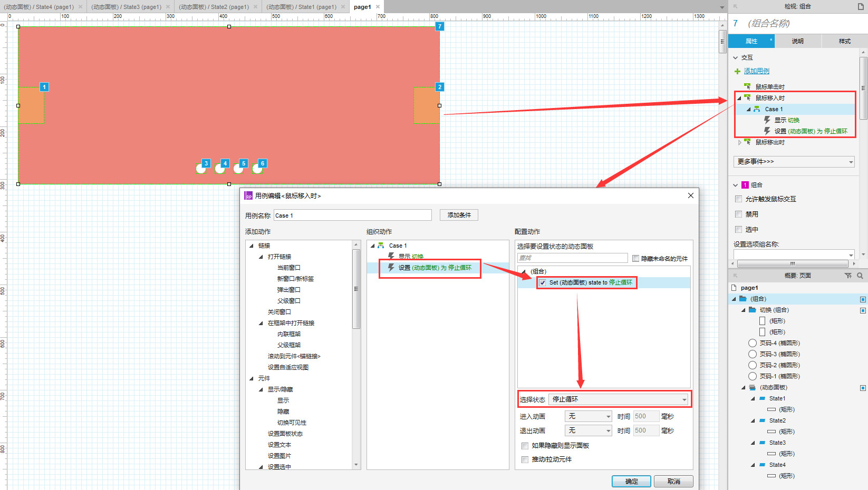Click the State1 icon in the outline tree
This screenshot has width=868, height=490.
coord(762,398)
